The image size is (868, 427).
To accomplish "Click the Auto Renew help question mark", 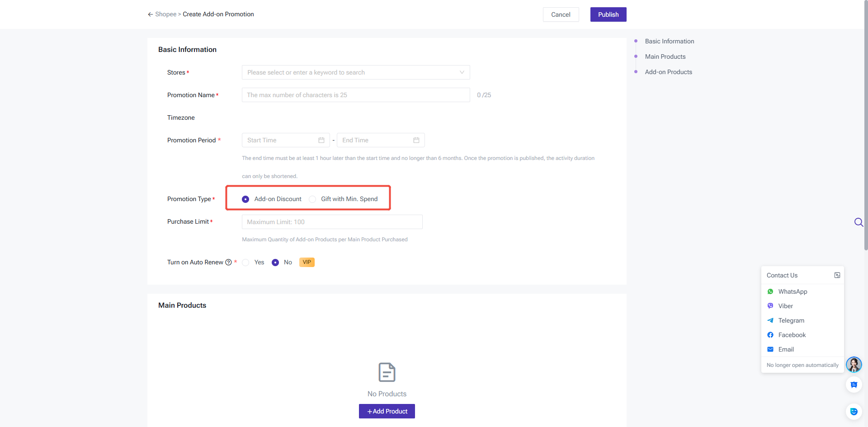I will 229,262.
